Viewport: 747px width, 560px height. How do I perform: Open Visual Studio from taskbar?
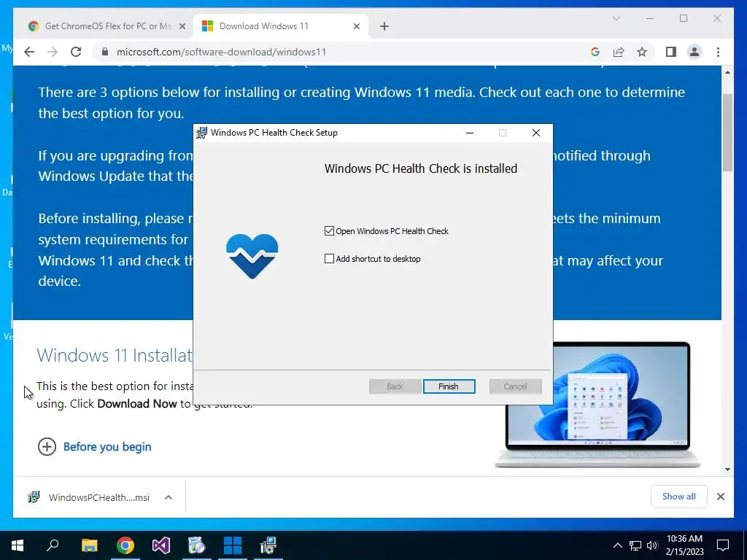tap(161, 545)
